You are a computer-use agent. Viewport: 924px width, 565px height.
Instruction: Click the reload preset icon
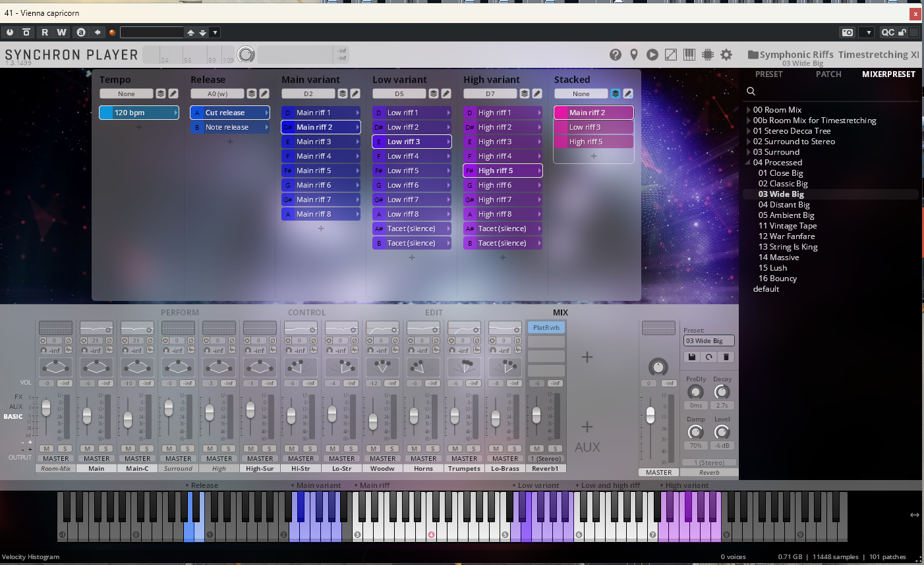click(x=709, y=357)
